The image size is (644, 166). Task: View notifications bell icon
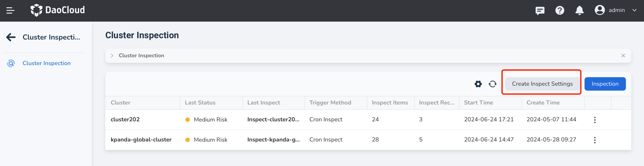click(x=579, y=10)
